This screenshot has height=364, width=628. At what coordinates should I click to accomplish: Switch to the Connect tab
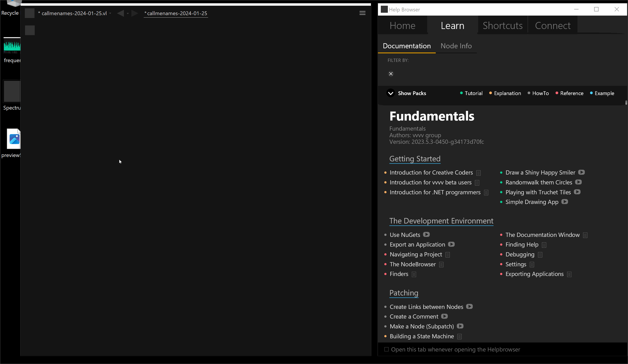click(x=553, y=25)
